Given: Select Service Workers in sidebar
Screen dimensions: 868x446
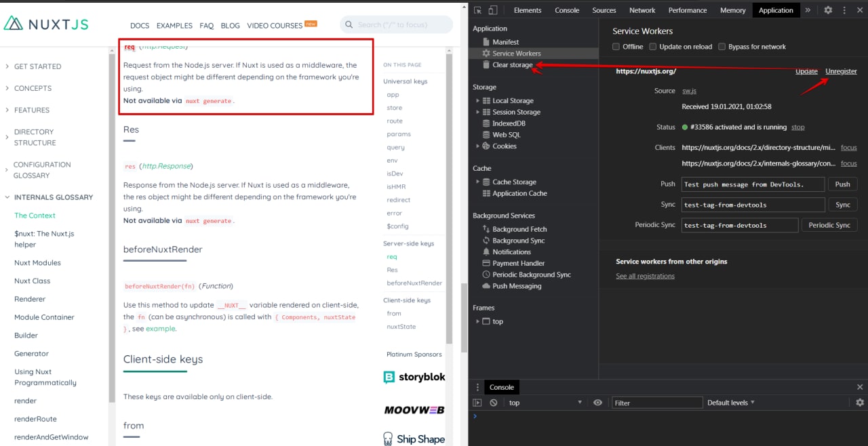Looking at the screenshot, I should click(516, 53).
